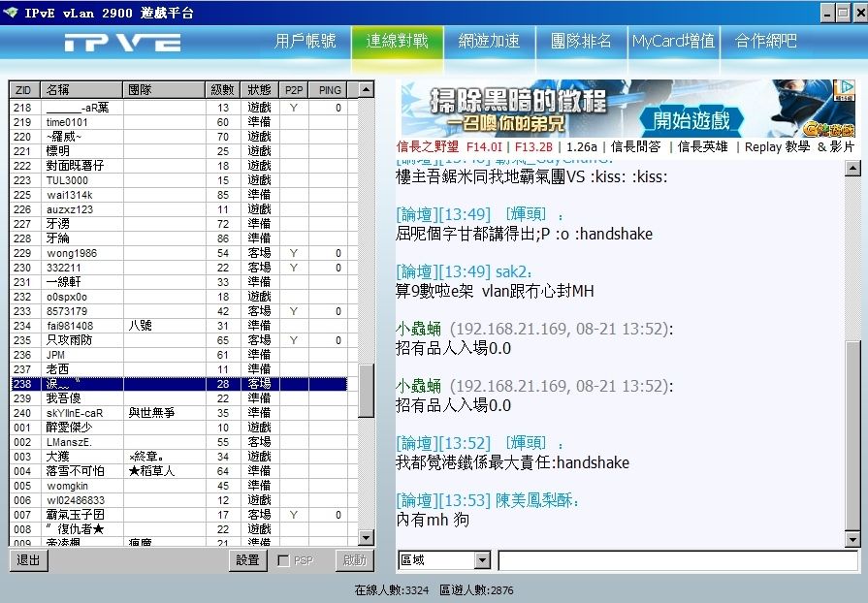The height and width of the screenshot is (603, 868).
Task: Click the scroll-down arrow of the player list
Action: pyautogui.click(x=366, y=537)
